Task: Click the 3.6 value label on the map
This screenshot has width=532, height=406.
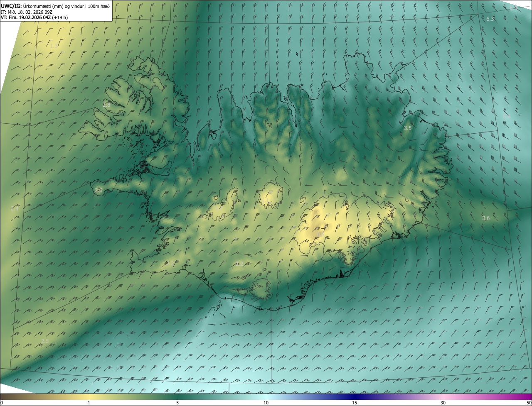Action: click(x=486, y=218)
